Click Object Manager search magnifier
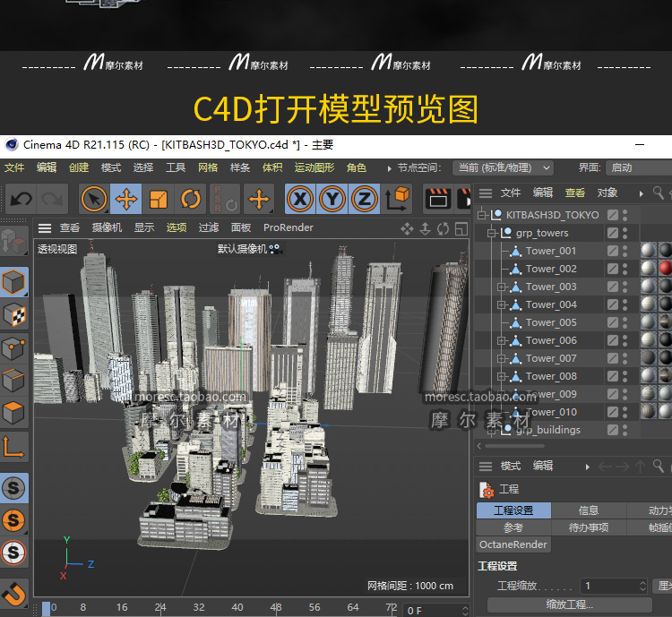Image resolution: width=672 pixels, height=617 pixels. (x=658, y=193)
